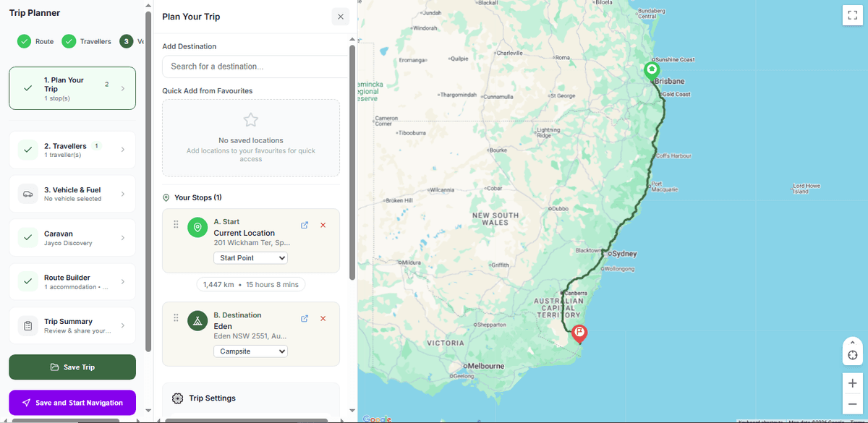Open external link for Eden destination stop

[x=305, y=318]
